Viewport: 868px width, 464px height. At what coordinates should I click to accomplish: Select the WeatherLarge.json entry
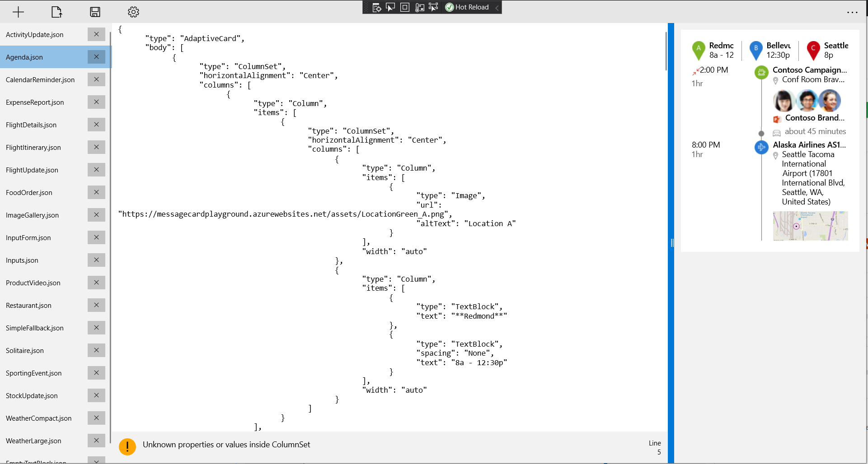[33, 441]
